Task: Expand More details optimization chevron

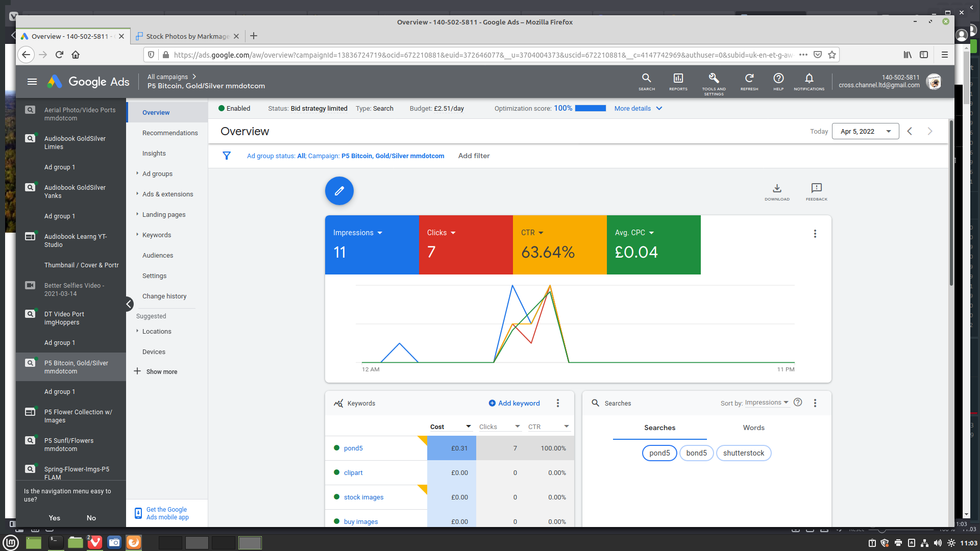Action: (x=658, y=109)
